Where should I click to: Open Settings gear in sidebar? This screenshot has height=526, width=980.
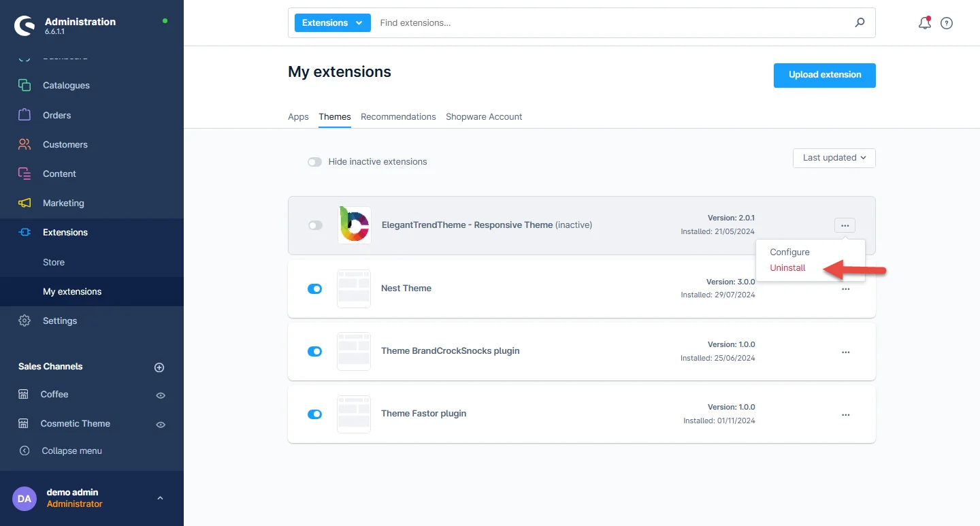(24, 320)
